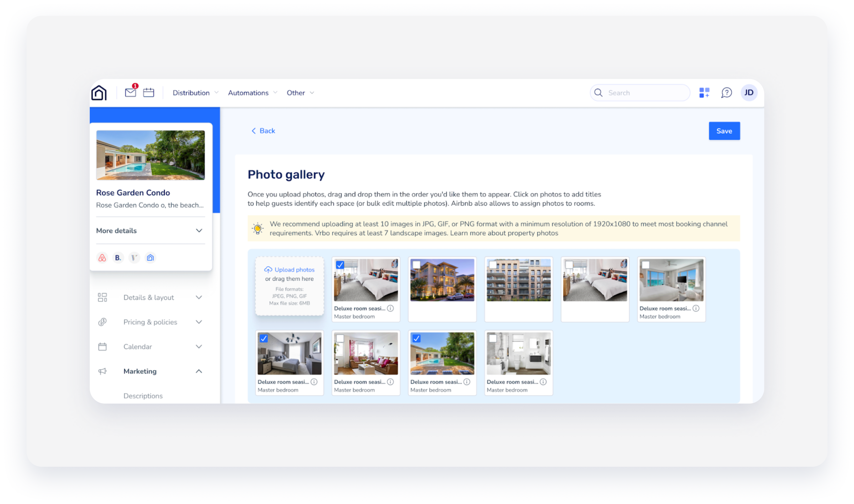Click the home logo icon

coord(99,93)
